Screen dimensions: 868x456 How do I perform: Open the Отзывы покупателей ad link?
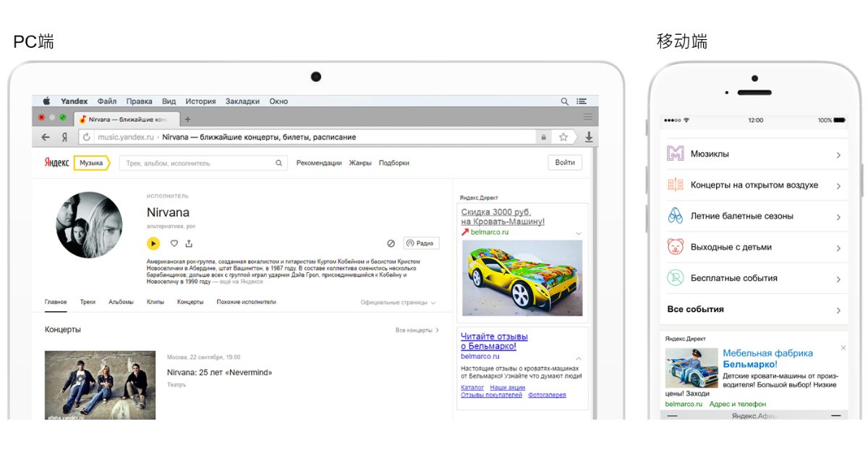pyautogui.click(x=491, y=395)
